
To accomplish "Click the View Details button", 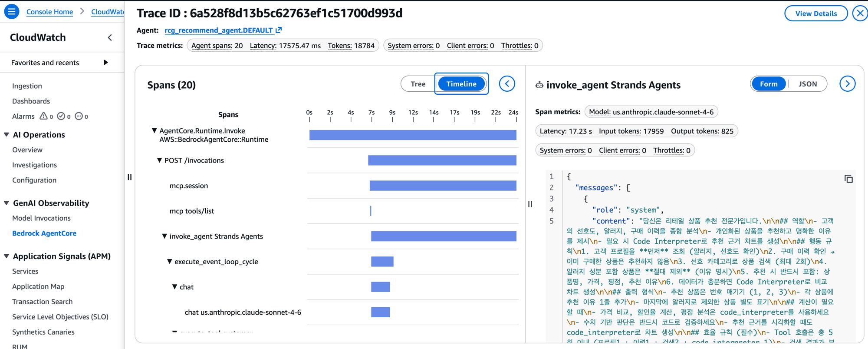I will pyautogui.click(x=816, y=13).
